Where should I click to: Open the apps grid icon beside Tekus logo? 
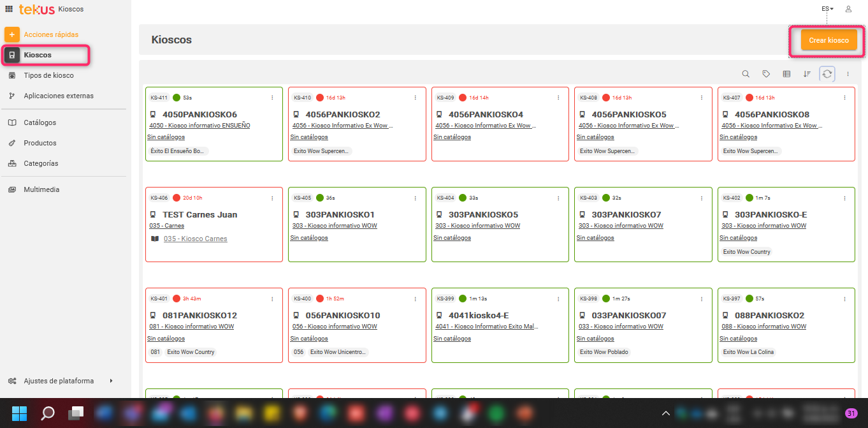(9, 9)
